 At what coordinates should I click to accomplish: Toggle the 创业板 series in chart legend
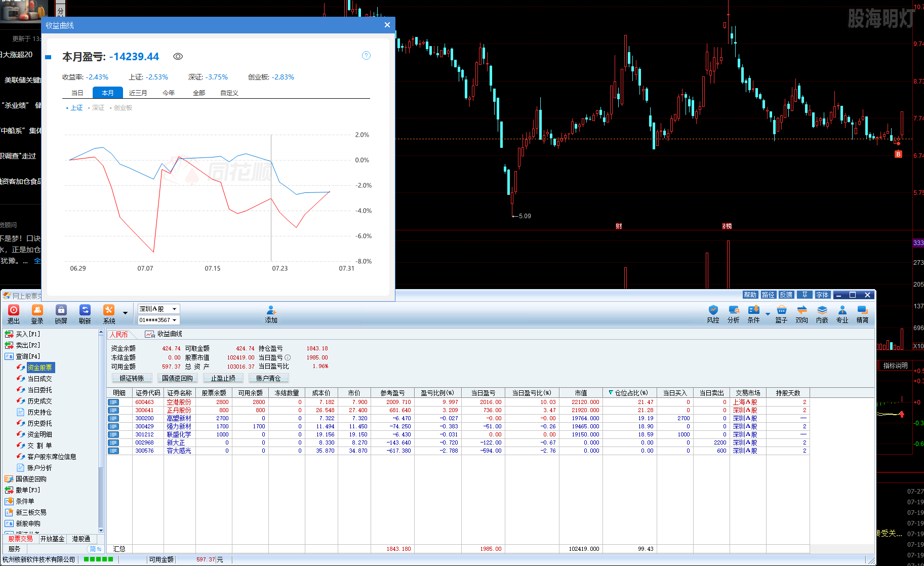click(121, 108)
